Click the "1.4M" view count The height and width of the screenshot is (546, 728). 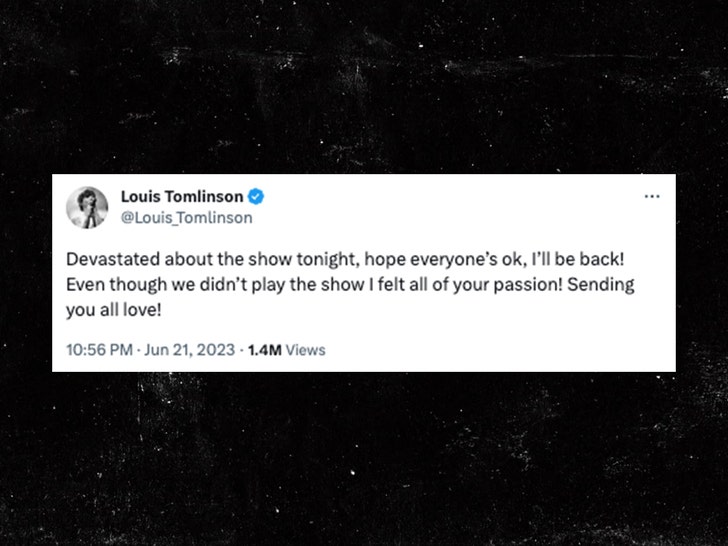[x=264, y=350]
